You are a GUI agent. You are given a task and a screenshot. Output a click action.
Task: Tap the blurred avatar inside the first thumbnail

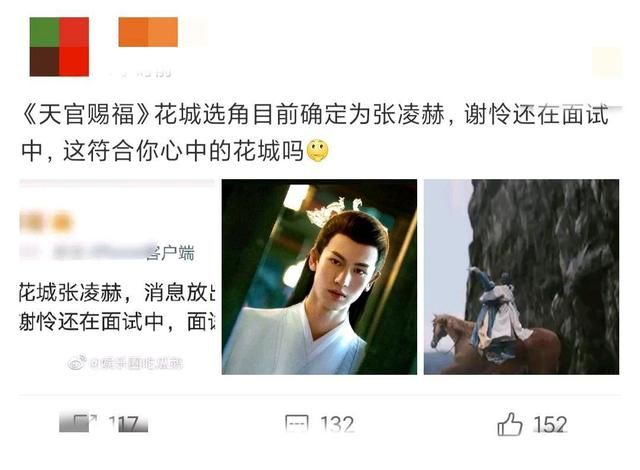(x=46, y=222)
